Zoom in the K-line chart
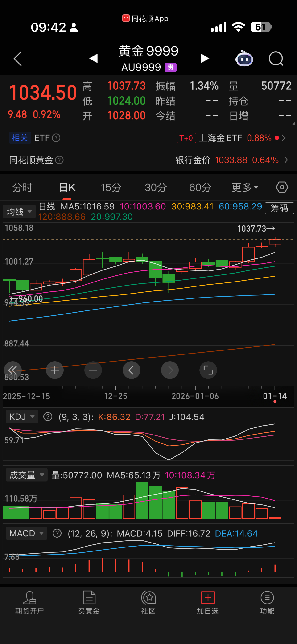 (x=55, y=370)
